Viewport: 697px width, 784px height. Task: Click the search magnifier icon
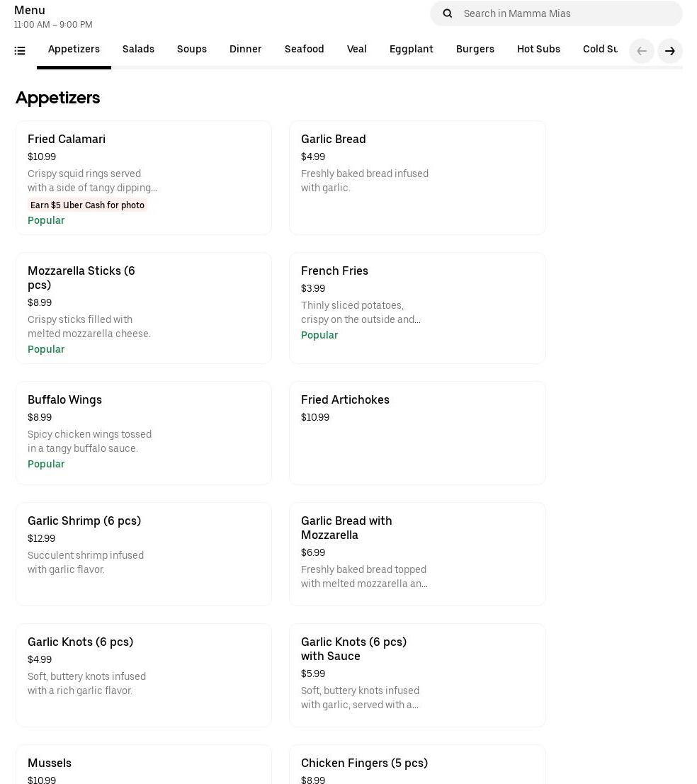pyautogui.click(x=448, y=13)
